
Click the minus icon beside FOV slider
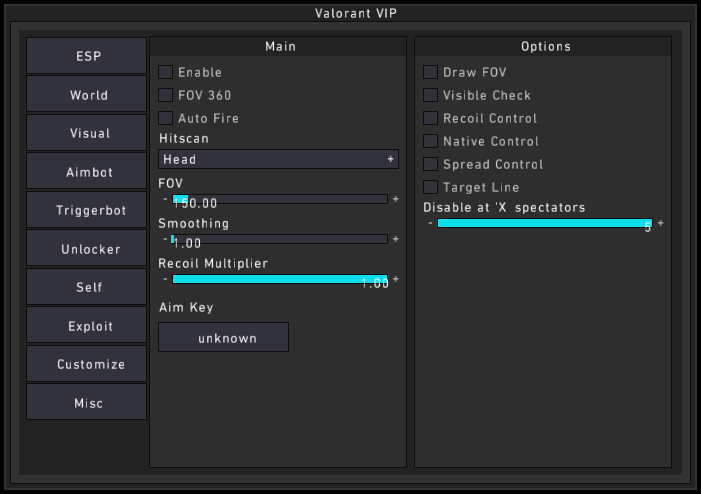165,199
